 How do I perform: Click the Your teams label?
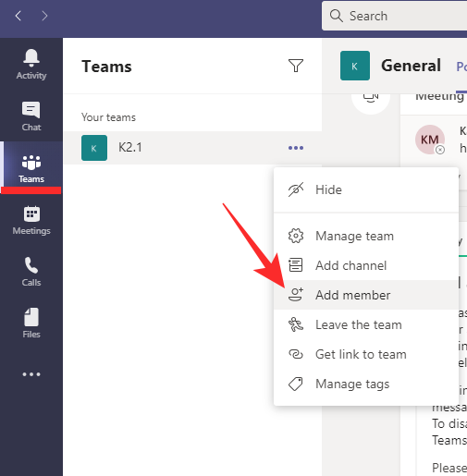click(x=108, y=117)
